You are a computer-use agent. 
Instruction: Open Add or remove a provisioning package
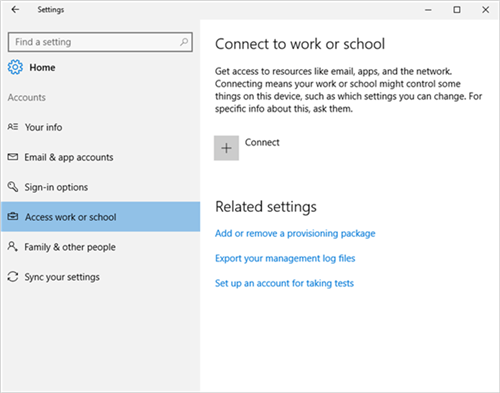click(x=295, y=233)
